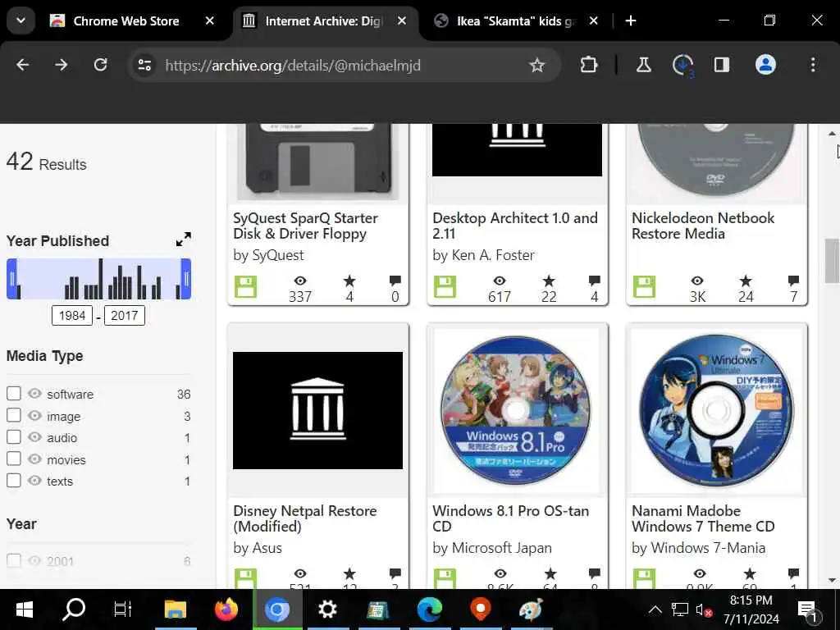The width and height of the screenshot is (840, 630).
Task: Click the Windows 8.1 Pro disc thumbnail
Action: [x=517, y=410]
